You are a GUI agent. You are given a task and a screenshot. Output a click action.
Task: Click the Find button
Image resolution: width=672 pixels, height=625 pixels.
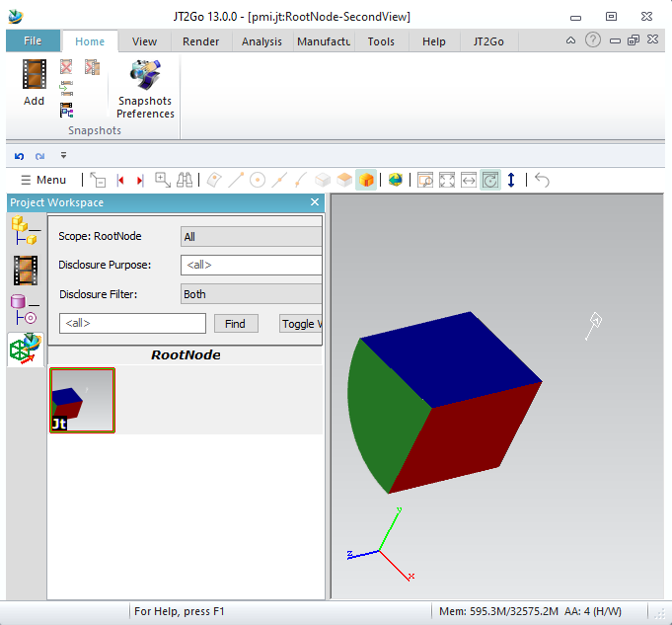tap(235, 324)
